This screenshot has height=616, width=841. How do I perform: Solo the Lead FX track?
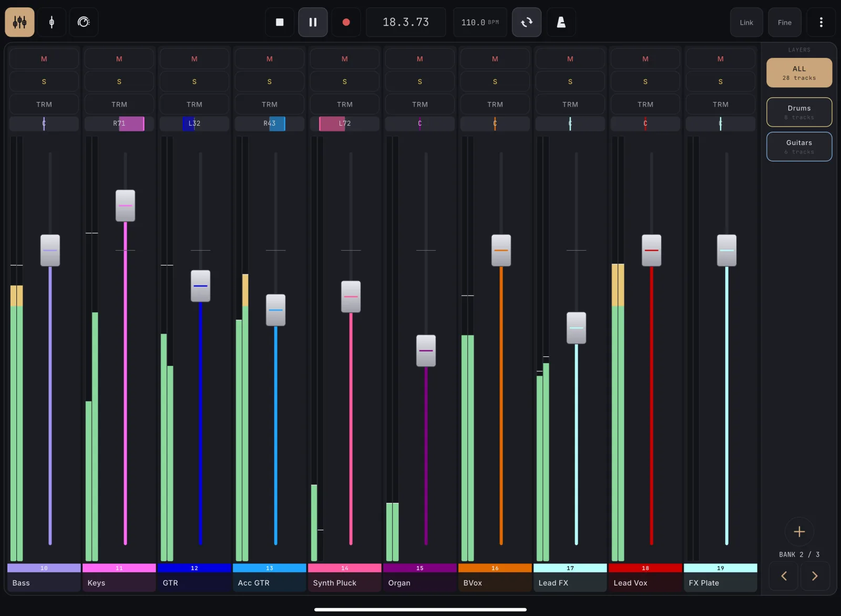click(x=570, y=81)
